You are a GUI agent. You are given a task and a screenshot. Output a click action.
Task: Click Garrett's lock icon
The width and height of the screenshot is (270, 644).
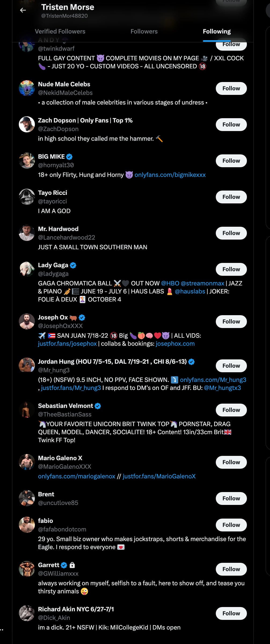tap(72, 565)
